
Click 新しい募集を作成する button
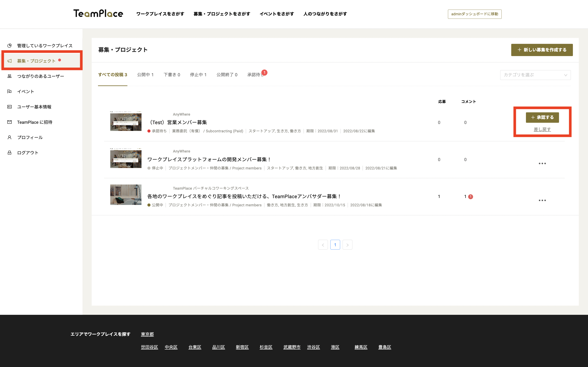(542, 50)
